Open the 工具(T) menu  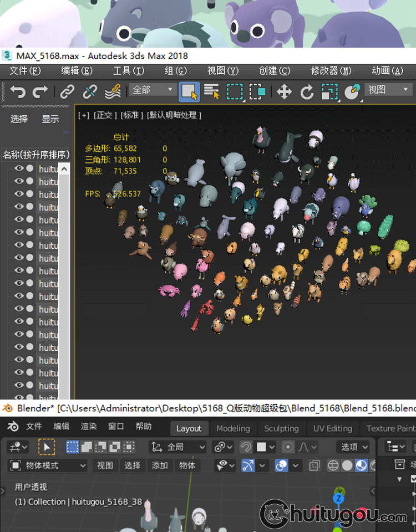point(129,71)
